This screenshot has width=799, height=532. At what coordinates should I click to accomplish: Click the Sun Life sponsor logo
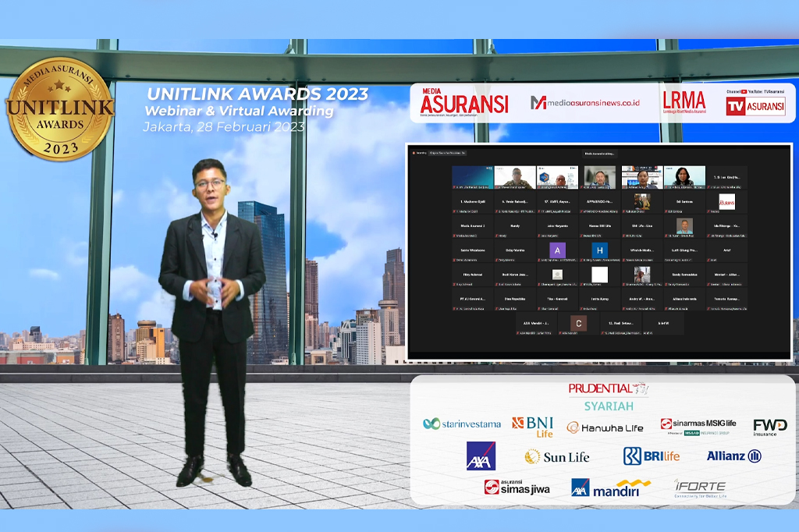(x=557, y=456)
